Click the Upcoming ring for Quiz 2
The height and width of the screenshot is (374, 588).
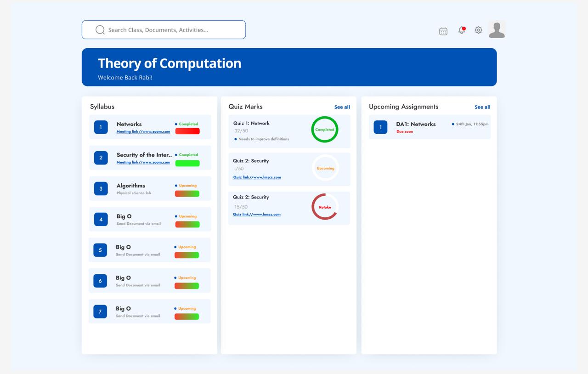point(325,168)
